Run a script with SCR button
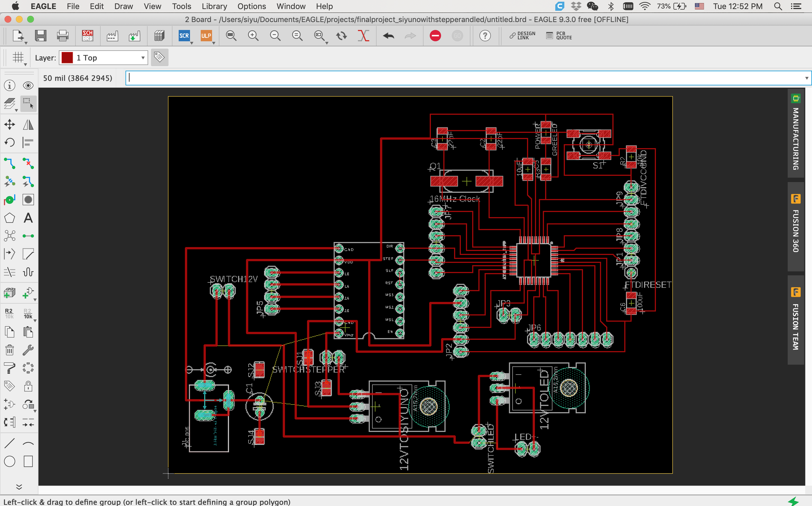 184,35
